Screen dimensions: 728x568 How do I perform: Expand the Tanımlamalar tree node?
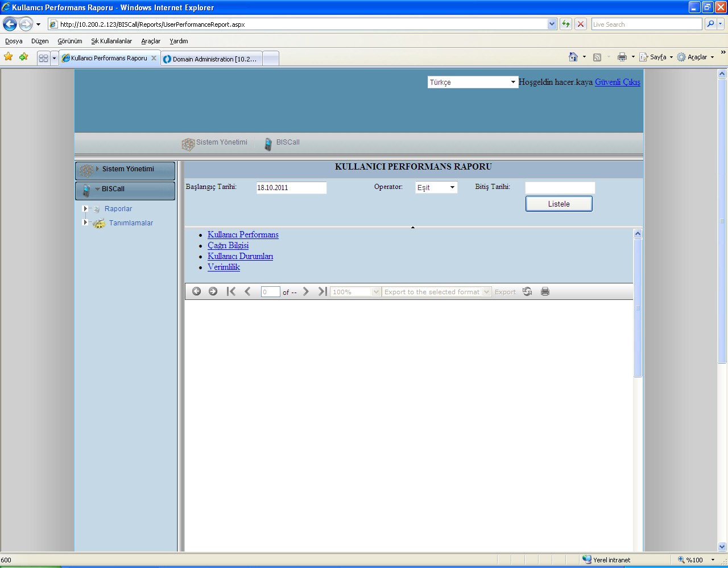[85, 223]
